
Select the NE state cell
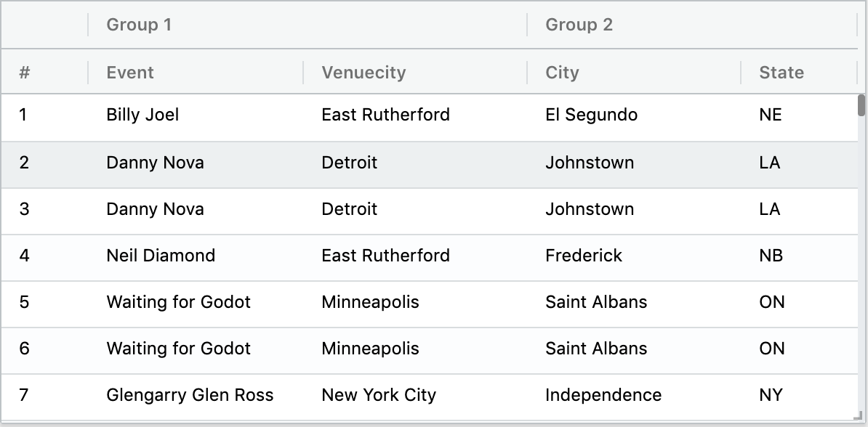[770, 115]
